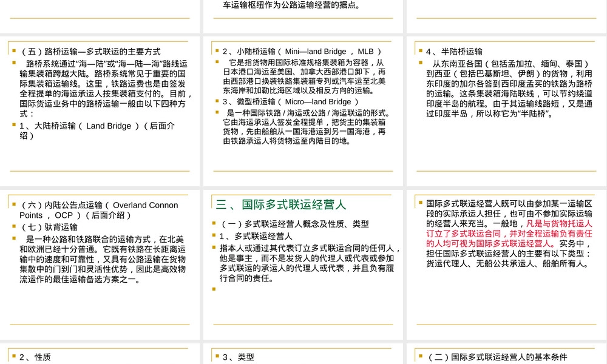
Task: Click the line 3、微型桥运输(Micro—land Bridge)
Action: pos(291,102)
